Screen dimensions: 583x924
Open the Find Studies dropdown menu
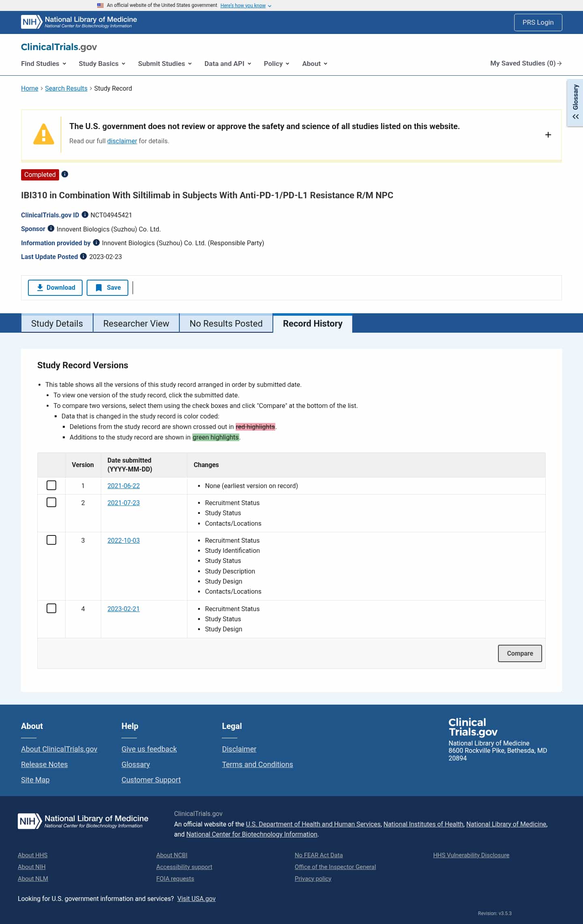click(x=44, y=64)
